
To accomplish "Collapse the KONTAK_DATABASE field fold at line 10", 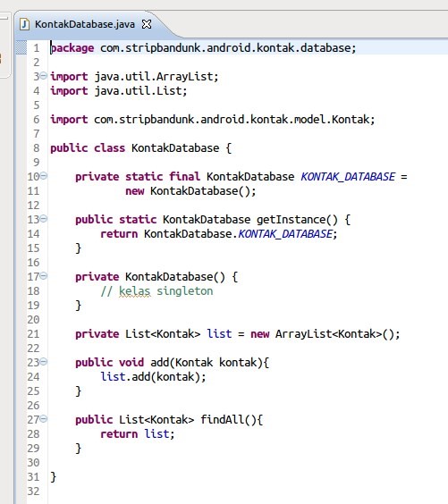I will click(44, 176).
